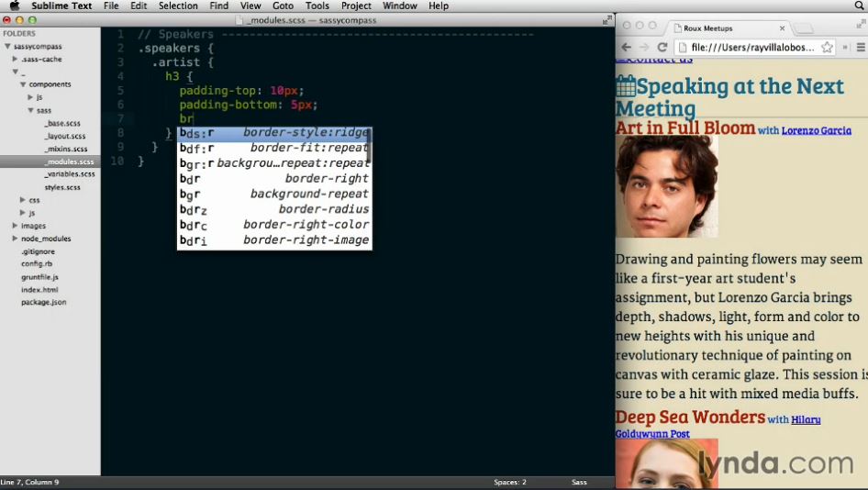Bookmark page with star icon
This screenshot has height=490, width=868.
pos(827,47)
